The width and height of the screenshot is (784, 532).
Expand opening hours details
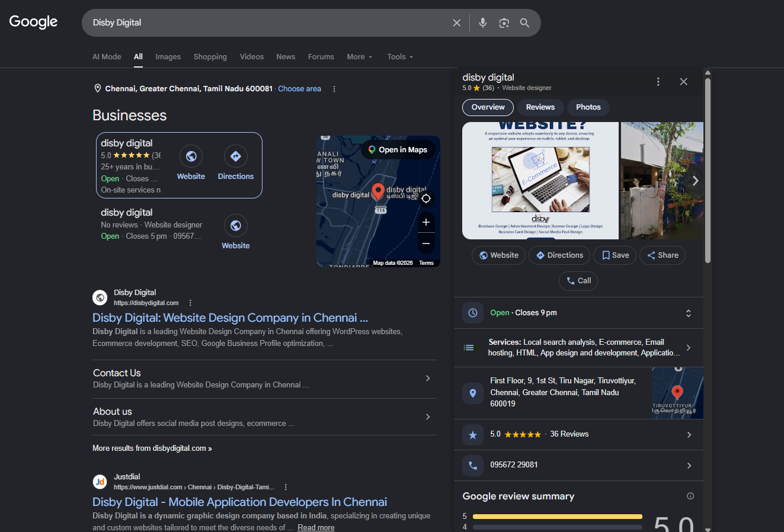(689, 313)
